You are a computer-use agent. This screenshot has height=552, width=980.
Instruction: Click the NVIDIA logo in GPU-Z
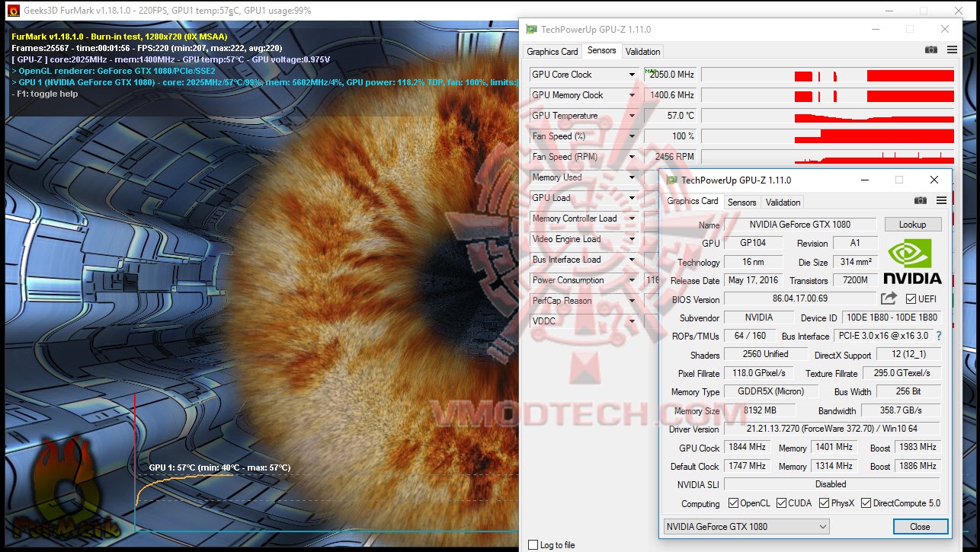[913, 262]
